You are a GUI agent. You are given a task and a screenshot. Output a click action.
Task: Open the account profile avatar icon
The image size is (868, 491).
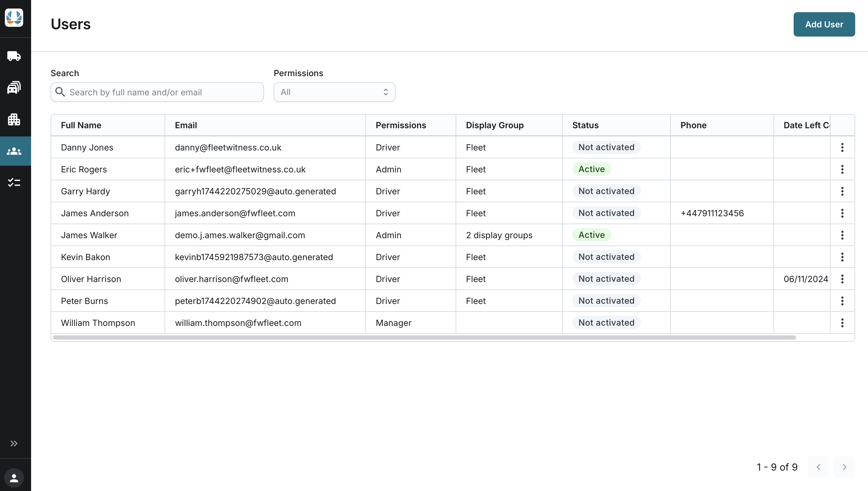pos(14,478)
